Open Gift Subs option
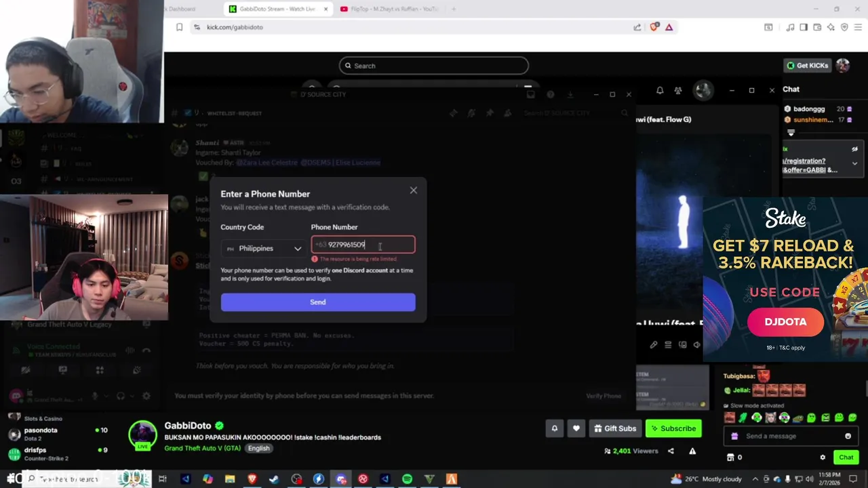Screen dimensions: 868x488 click(x=614, y=428)
